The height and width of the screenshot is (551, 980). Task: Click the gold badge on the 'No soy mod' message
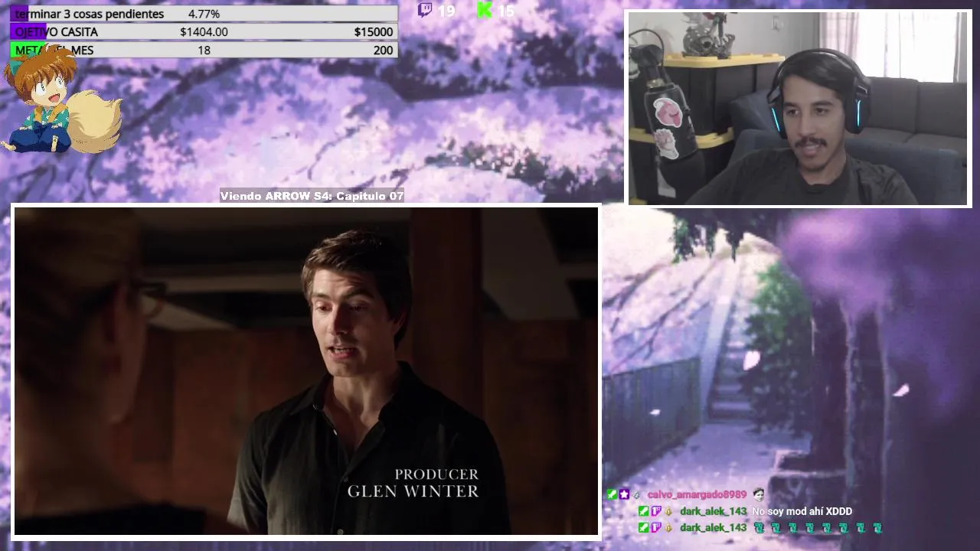668,512
